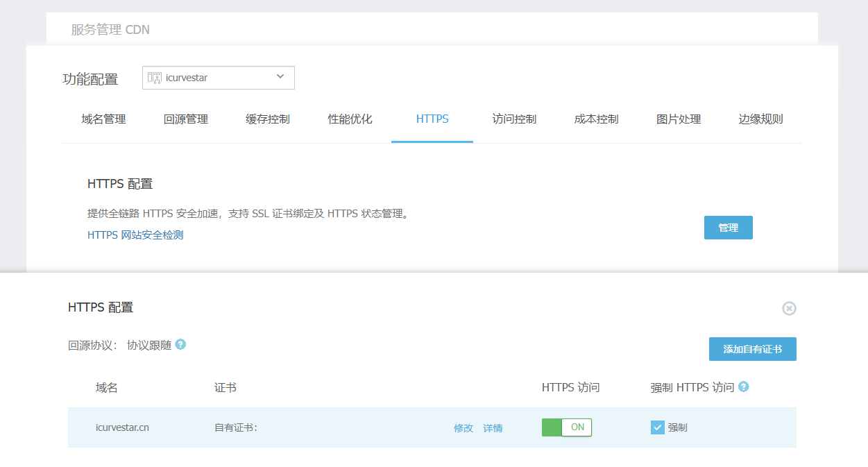Viewport: 868px width, 467px height.
Task: Toggle the HTTPS 访问 ON switch
Action: pyautogui.click(x=566, y=427)
